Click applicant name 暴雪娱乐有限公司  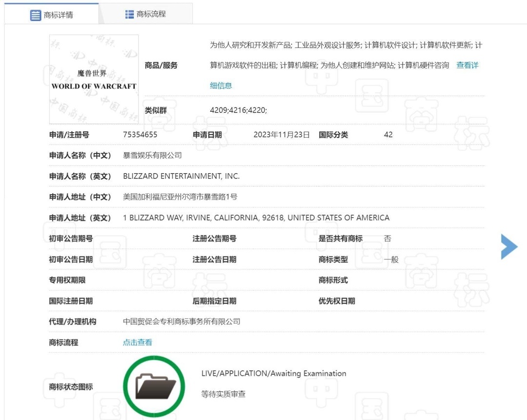pyautogui.click(x=152, y=155)
